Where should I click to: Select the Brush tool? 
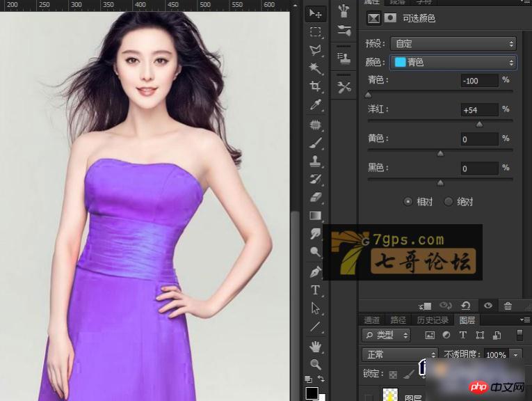click(315, 143)
